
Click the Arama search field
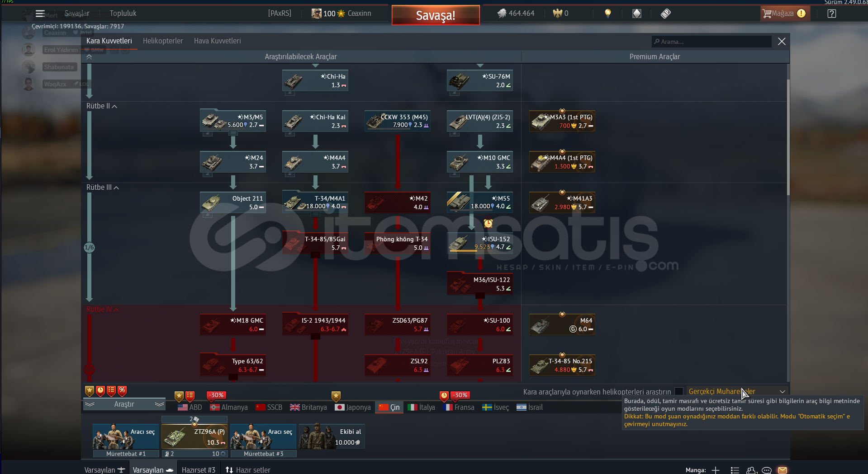click(x=711, y=42)
